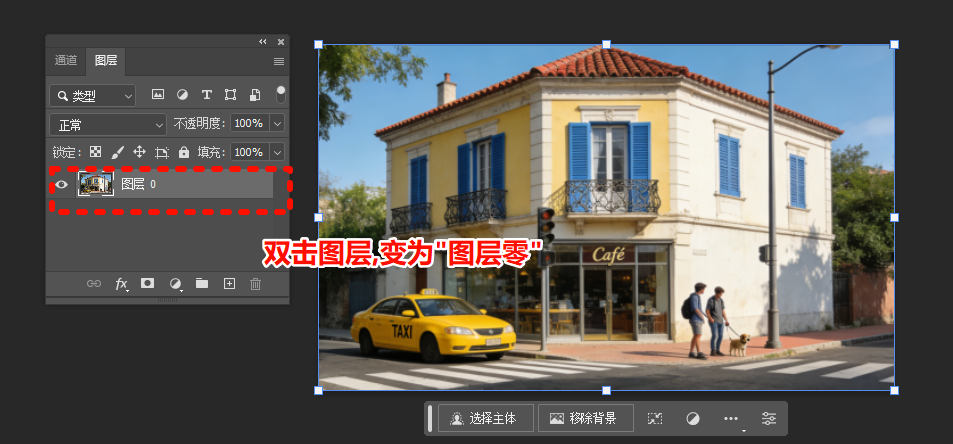
Task: Hide 图层 0 with the eye icon
Action: [x=62, y=184]
